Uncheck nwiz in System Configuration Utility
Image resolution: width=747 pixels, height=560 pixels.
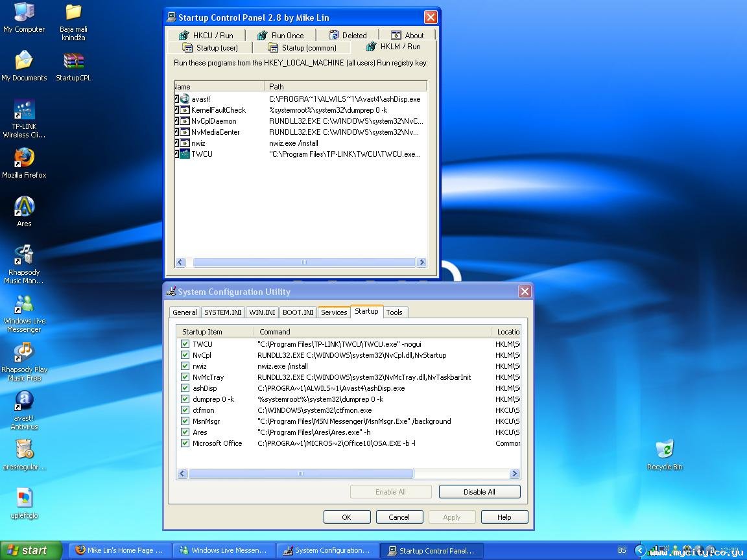tap(185, 366)
